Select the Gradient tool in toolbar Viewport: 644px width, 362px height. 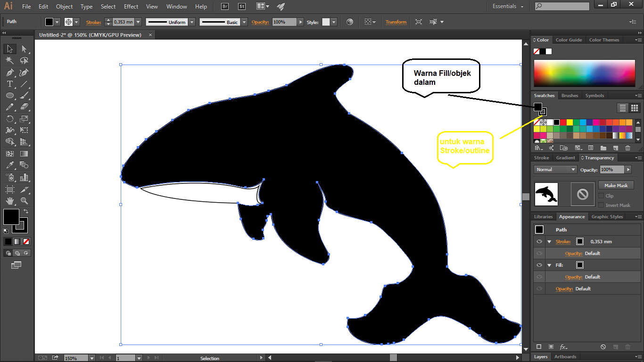(24, 154)
